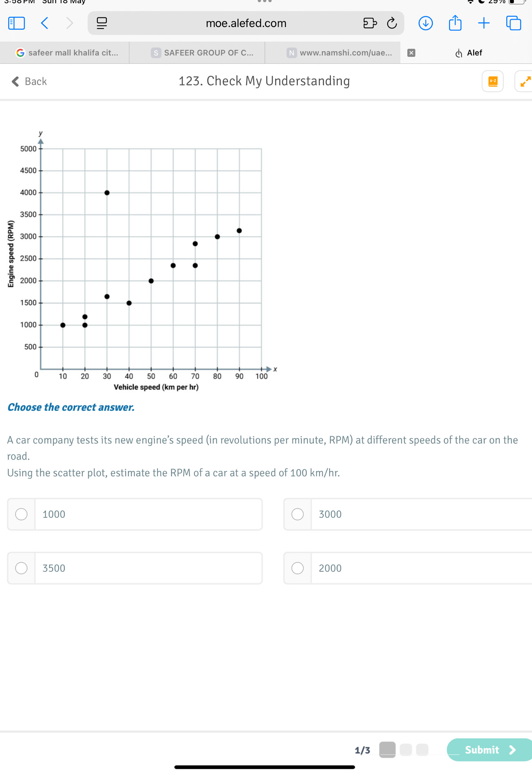
Task: Submit the answer
Action: [489, 749]
